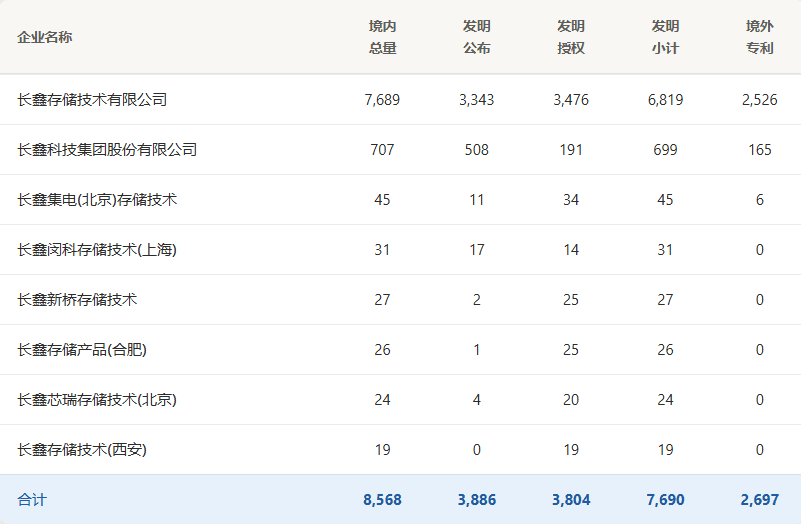801x524 pixels.
Task: Click the total 3,886 cell
Action: pos(477,499)
